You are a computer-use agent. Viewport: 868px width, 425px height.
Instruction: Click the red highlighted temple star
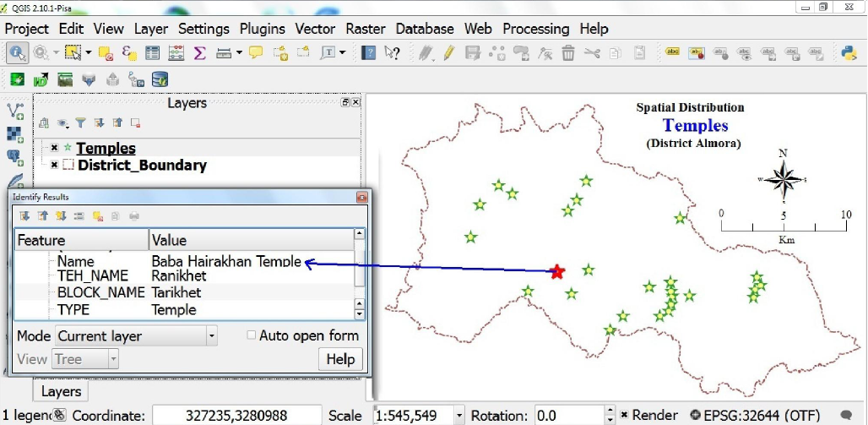tap(557, 271)
